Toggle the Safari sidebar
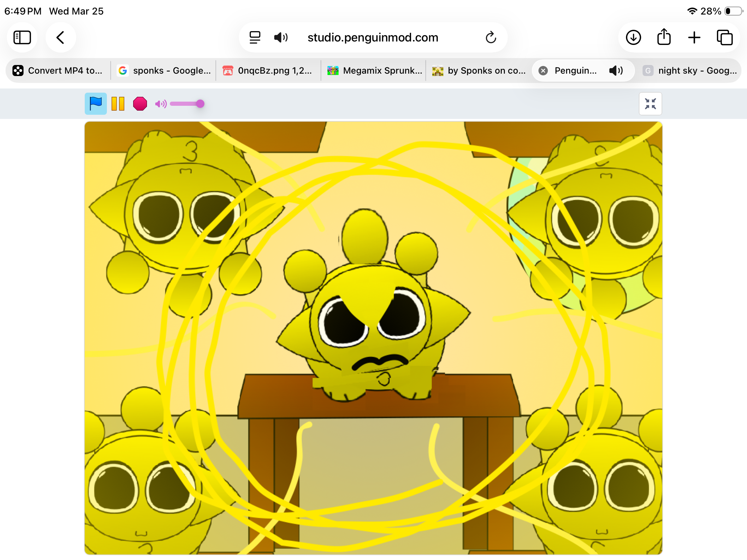The height and width of the screenshot is (560, 747). click(22, 37)
